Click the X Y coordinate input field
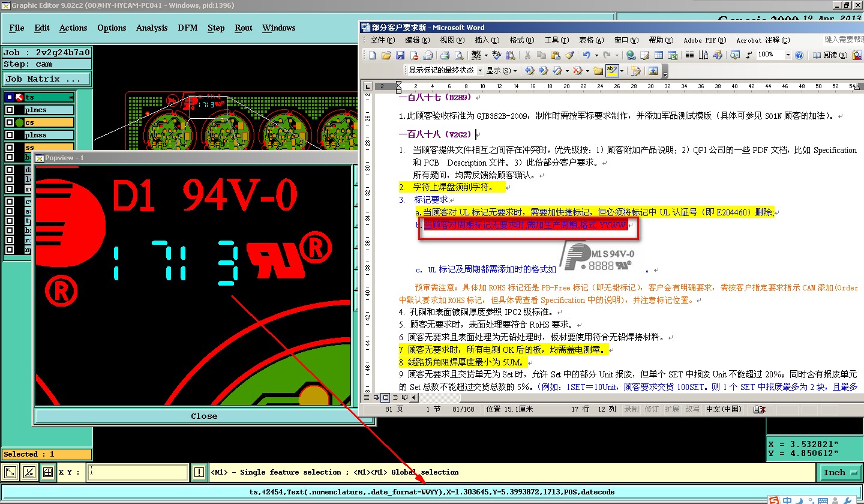 click(137, 472)
